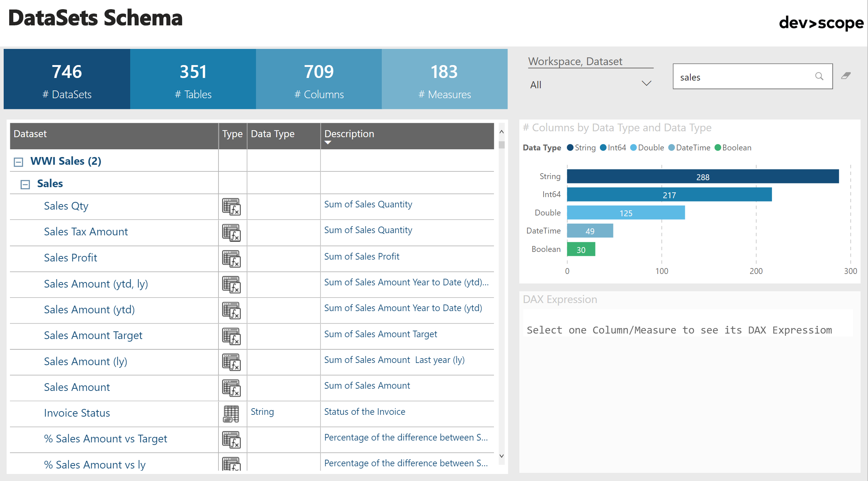Click the column icon for Invoice Status

point(231,414)
